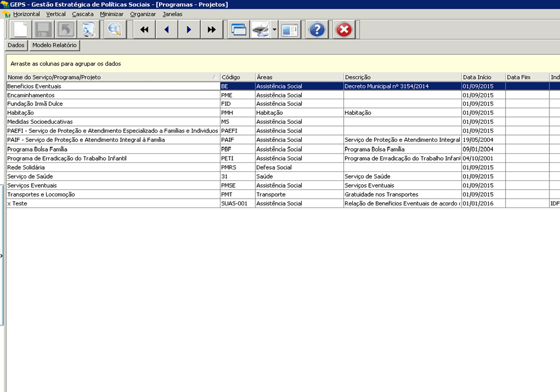Click the Decreto Municipal nº 3154/2014 description
Image resolution: width=560 pixels, height=392 pixels.
click(403, 86)
